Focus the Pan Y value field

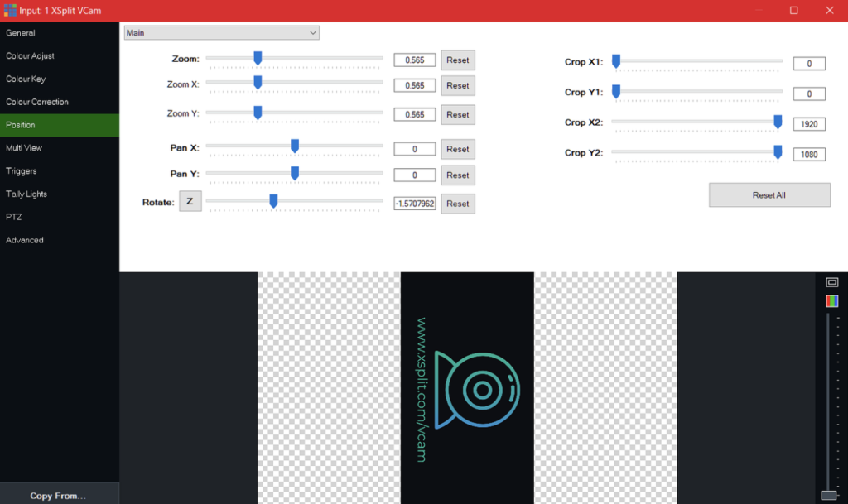pyautogui.click(x=415, y=175)
